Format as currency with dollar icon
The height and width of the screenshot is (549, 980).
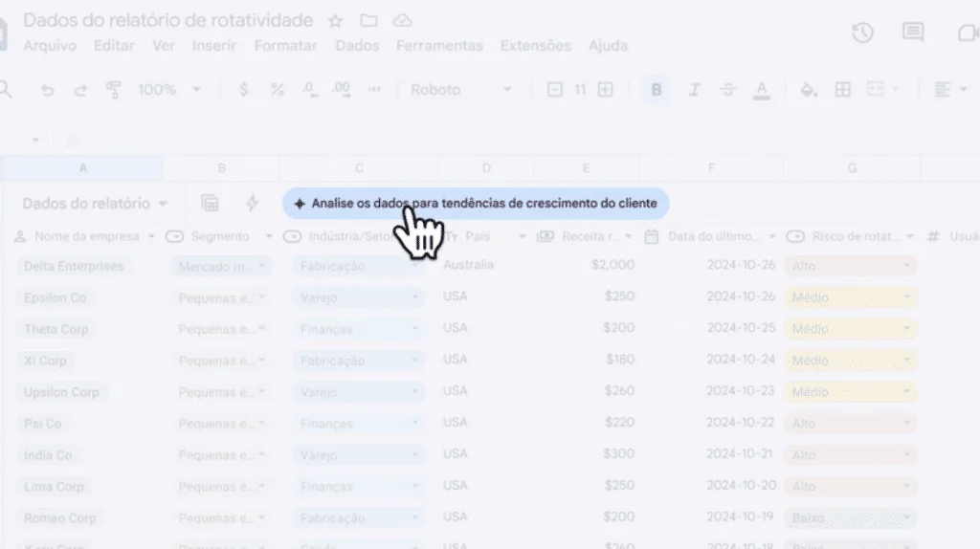244,90
